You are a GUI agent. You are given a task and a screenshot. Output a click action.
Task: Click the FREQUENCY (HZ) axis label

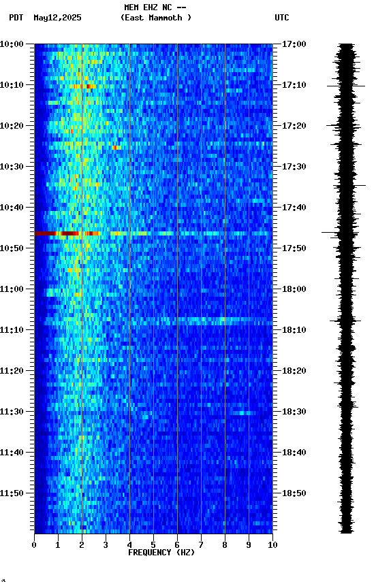(161, 553)
